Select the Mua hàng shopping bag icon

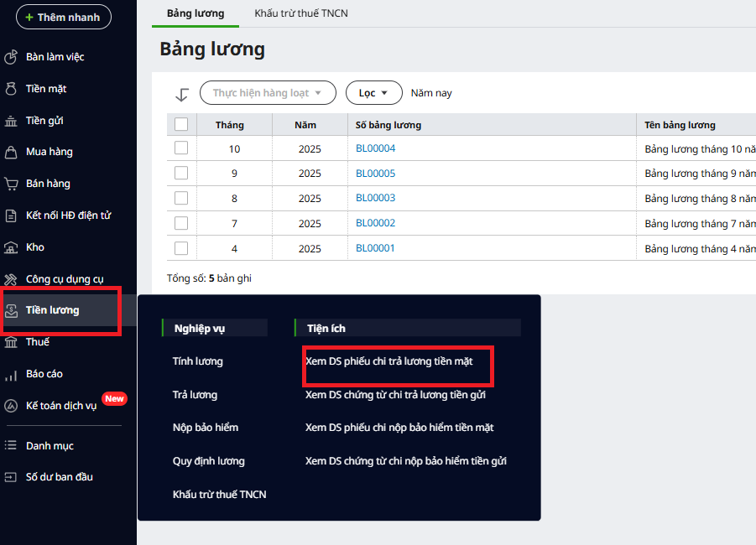point(11,152)
